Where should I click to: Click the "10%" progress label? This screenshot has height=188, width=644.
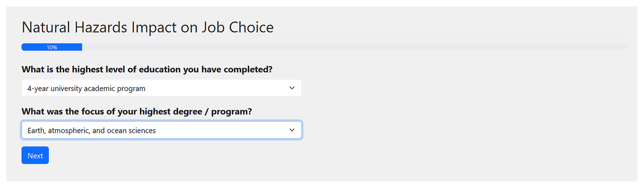[52, 47]
